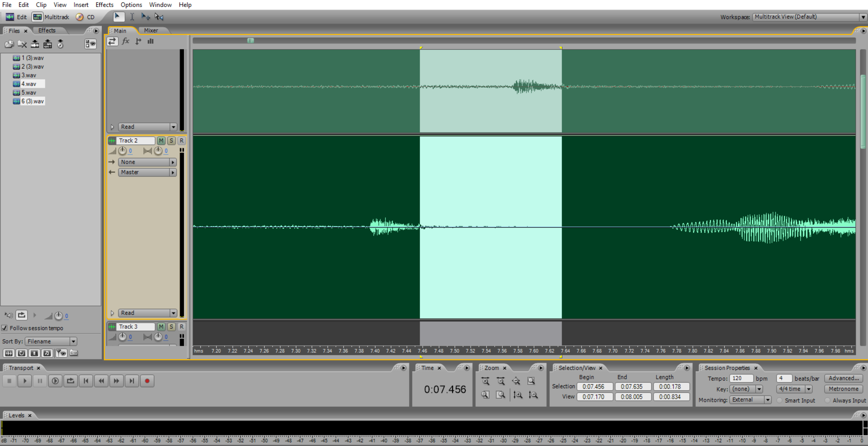Screen dimensions: 868x446
Task: Click the Import File icon in Files panel
Action: (9, 44)
